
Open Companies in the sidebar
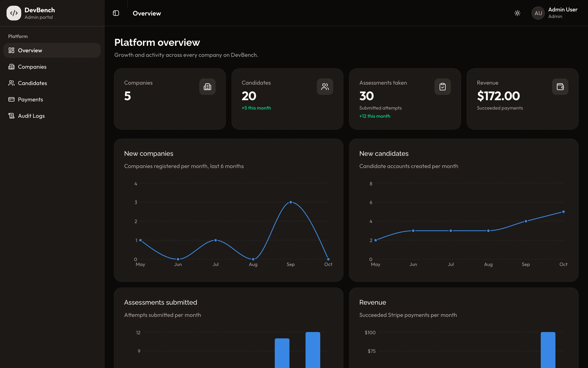(x=52, y=67)
